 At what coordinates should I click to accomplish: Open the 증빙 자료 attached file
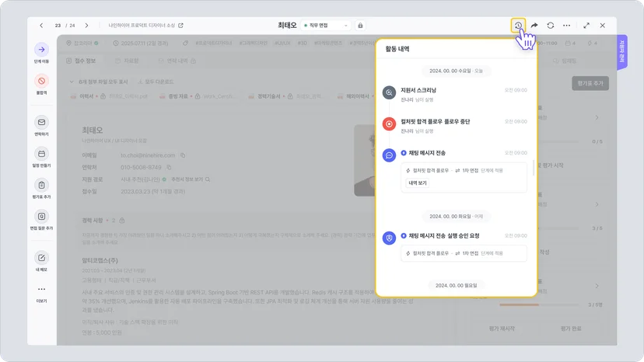(198, 96)
